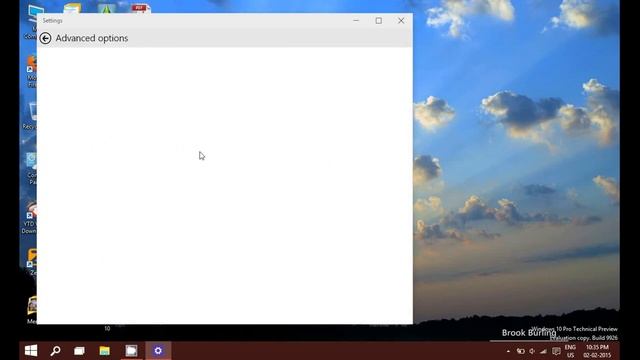Switch to the screen recorder taskbar app

tap(131, 351)
